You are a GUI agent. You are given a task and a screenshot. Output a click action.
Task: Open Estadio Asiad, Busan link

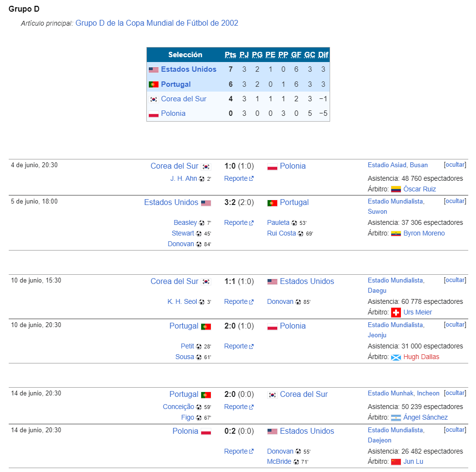397,165
